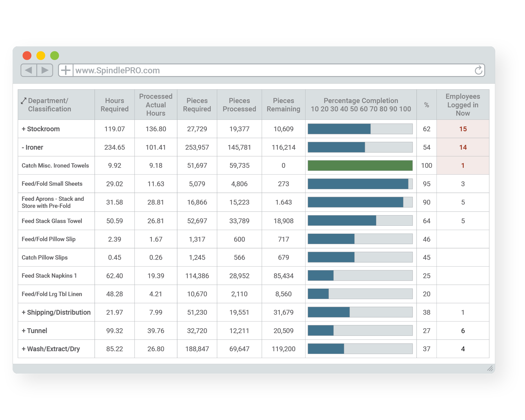Expand the Tunnel department row
This screenshot has width=525, height=420.
(24, 331)
